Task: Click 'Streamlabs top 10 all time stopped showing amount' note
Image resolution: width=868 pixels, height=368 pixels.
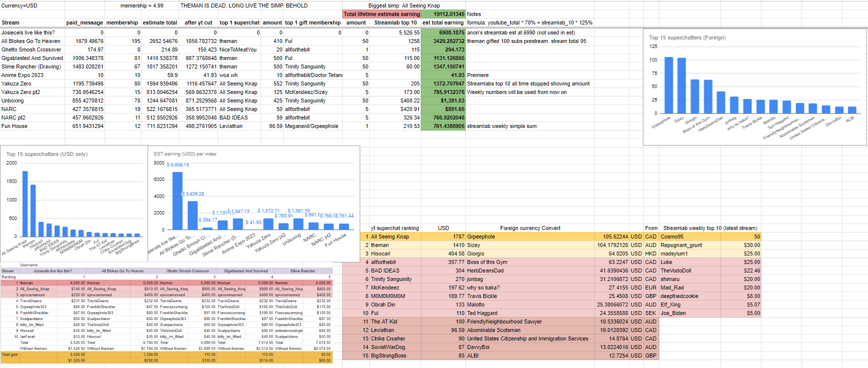Action: 528,83
